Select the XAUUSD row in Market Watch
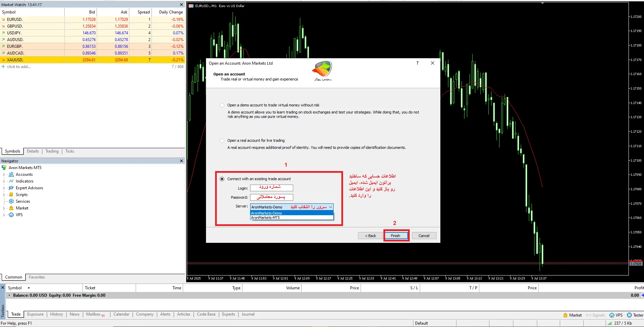 [15, 60]
